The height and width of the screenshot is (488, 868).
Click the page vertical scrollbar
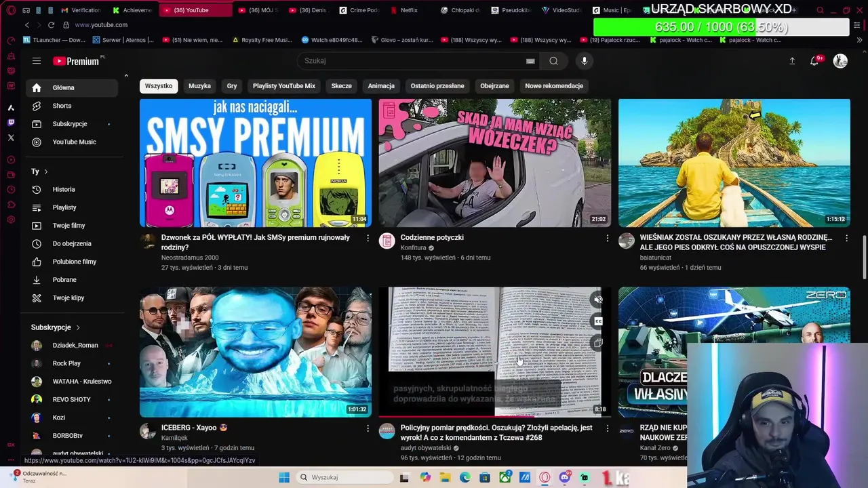[x=864, y=256]
